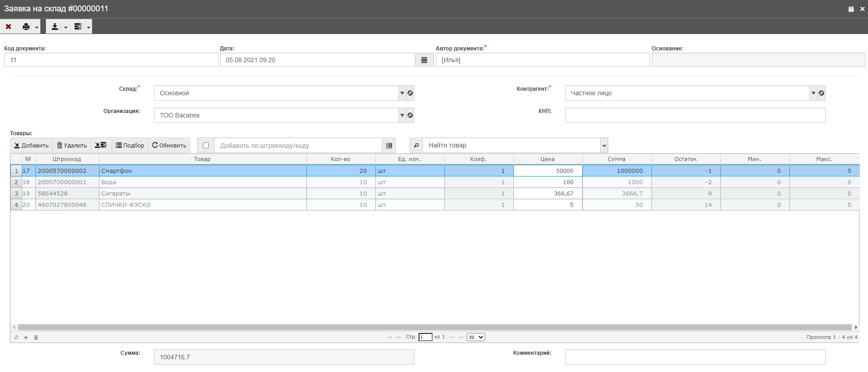The width and height of the screenshot is (868, 372).
Task: Click the red X cancel icon in toolbar
Action: pos(8,27)
